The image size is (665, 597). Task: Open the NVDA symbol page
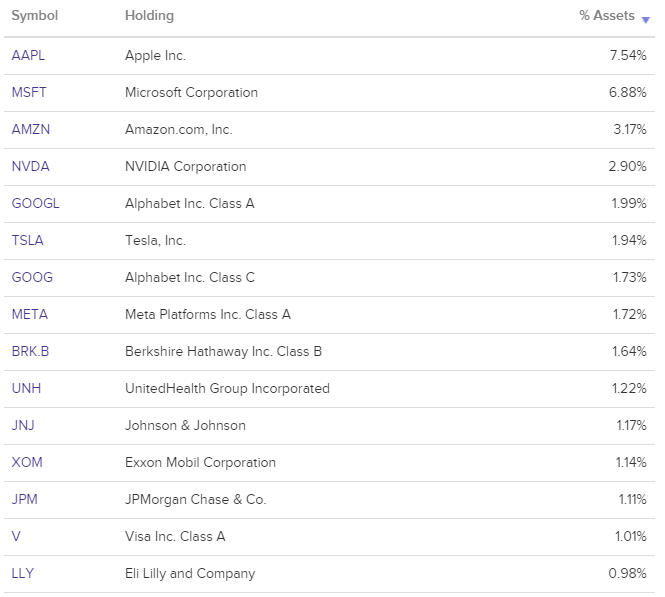(x=30, y=166)
